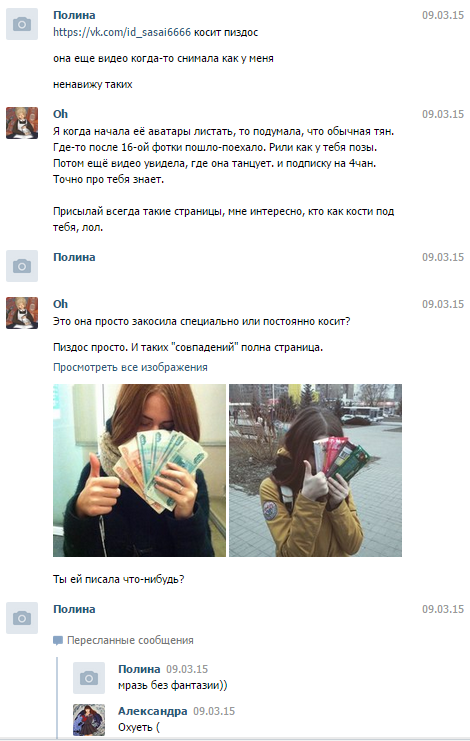This screenshot has height=741, width=470.
Task: Open the vk.com/id_sasai6666 profile link
Action: (122, 32)
